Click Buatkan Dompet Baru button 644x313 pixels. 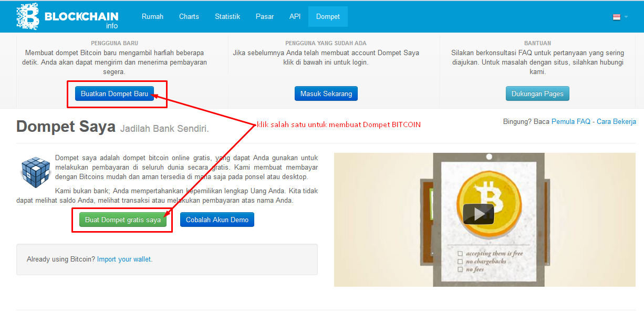[x=115, y=94]
